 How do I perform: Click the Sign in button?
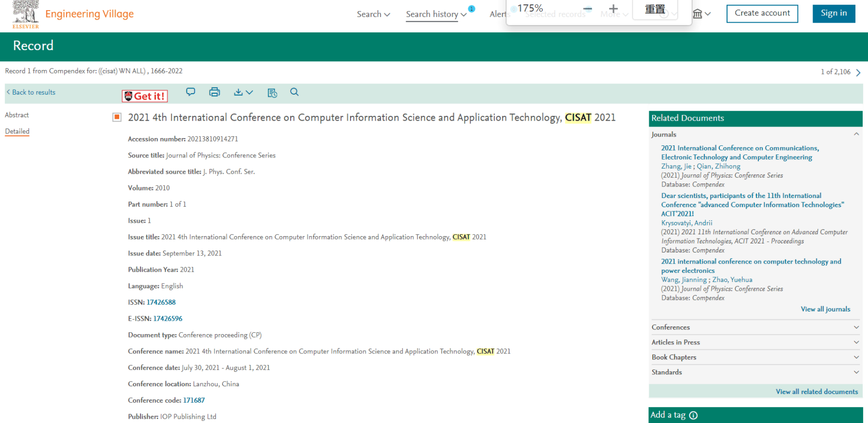pyautogui.click(x=834, y=14)
